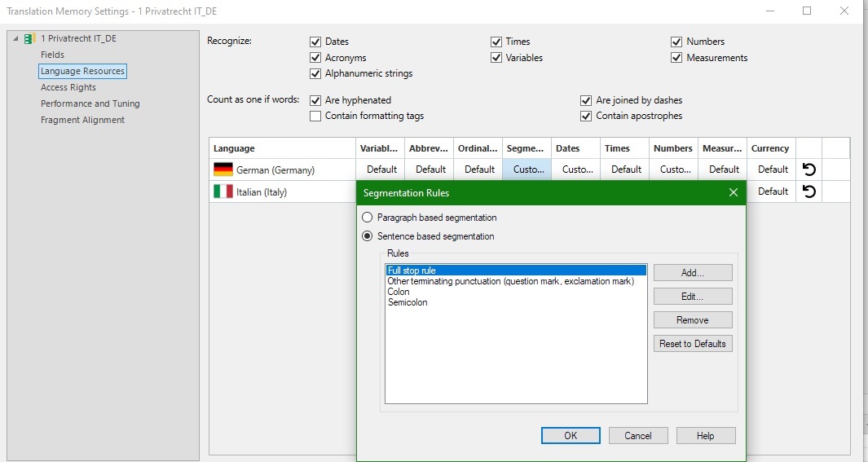
Task: Go to Performance and Tuning
Action: (x=90, y=103)
